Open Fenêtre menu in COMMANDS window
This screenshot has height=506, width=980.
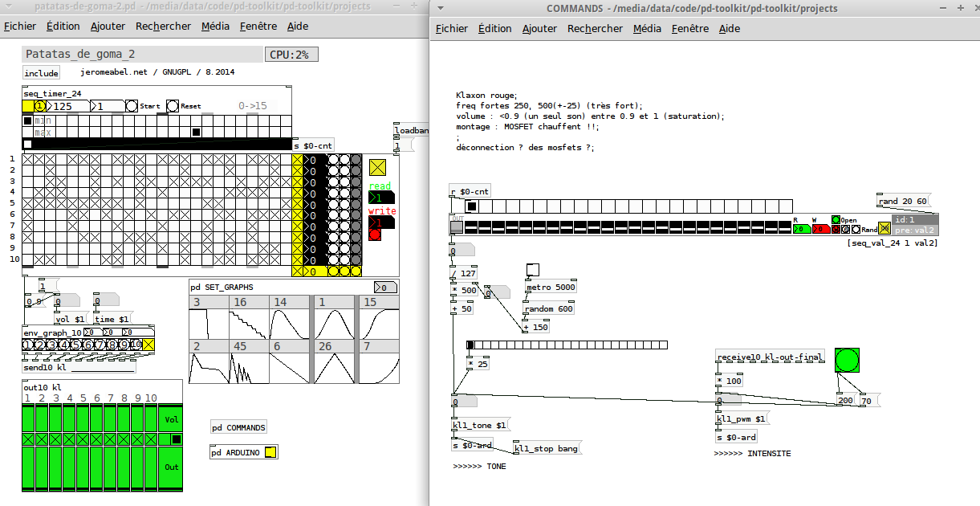(690, 28)
